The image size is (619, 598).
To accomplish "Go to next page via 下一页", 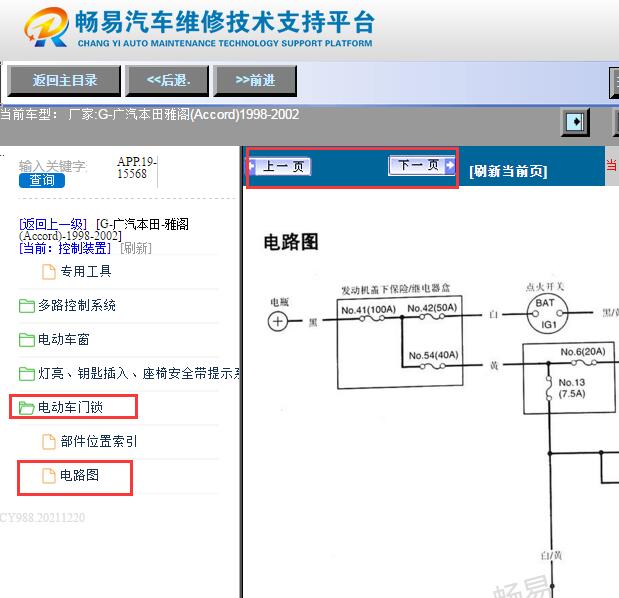I will click(422, 165).
